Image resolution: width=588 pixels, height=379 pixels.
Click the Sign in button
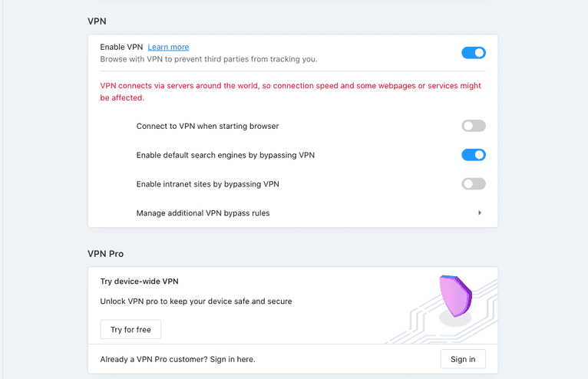coord(463,359)
